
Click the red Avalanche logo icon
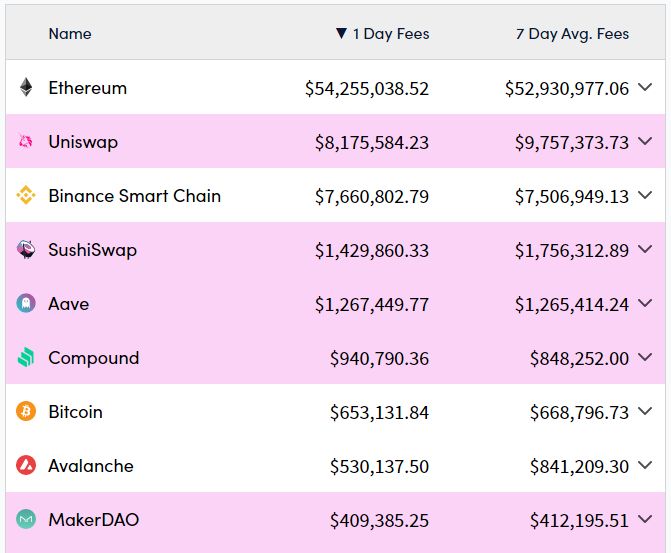(x=26, y=466)
